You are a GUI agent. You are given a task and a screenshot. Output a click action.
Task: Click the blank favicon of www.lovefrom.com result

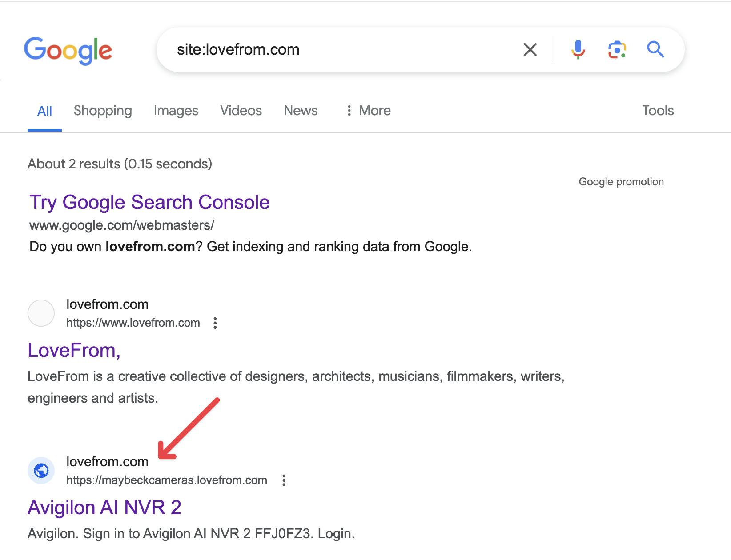click(x=41, y=313)
